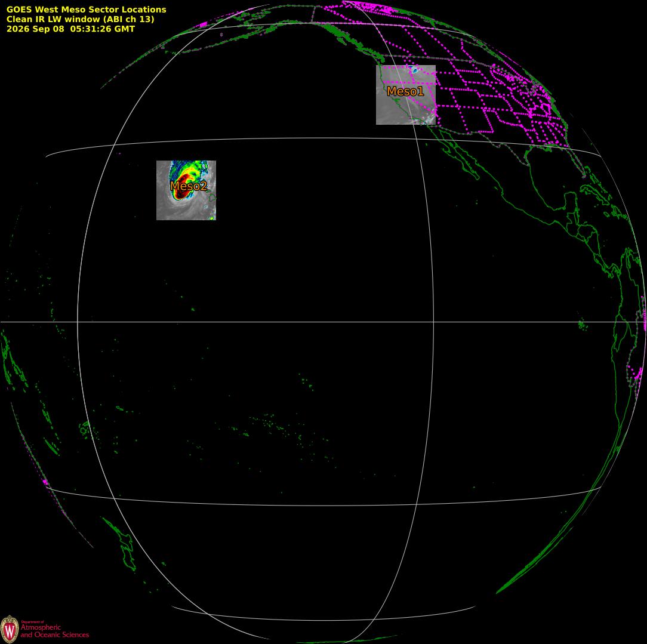Click the Galapagos Islands outline near the equator
Image resolution: width=647 pixels, height=644 pixels.
click(x=583, y=325)
